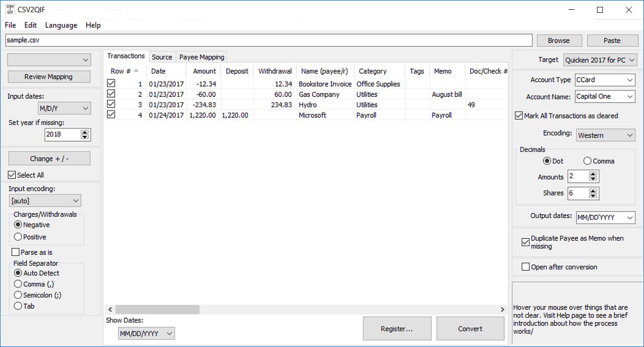Image resolution: width=644 pixels, height=347 pixels.
Task: Switch to the Payee Mapping tab
Action: point(202,57)
